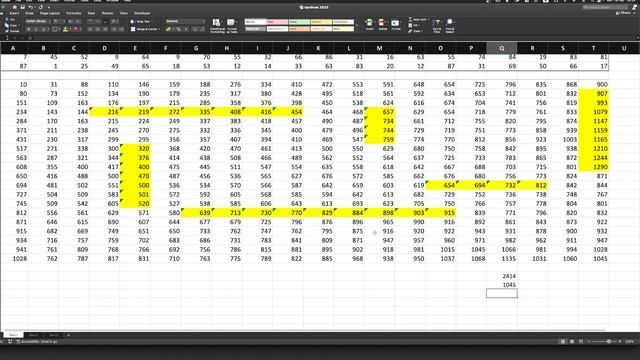Toggle Wrap Text

point(141,21)
